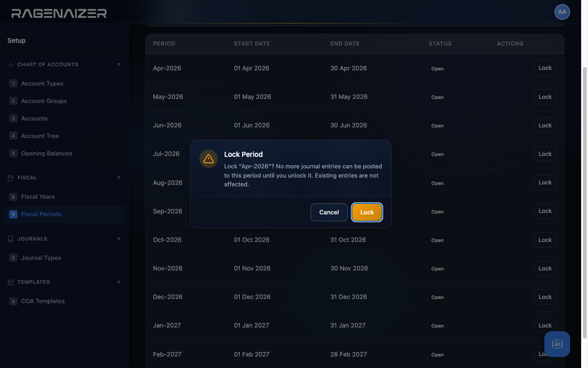Open the AA user avatar menu
The image size is (588, 368).
562,12
